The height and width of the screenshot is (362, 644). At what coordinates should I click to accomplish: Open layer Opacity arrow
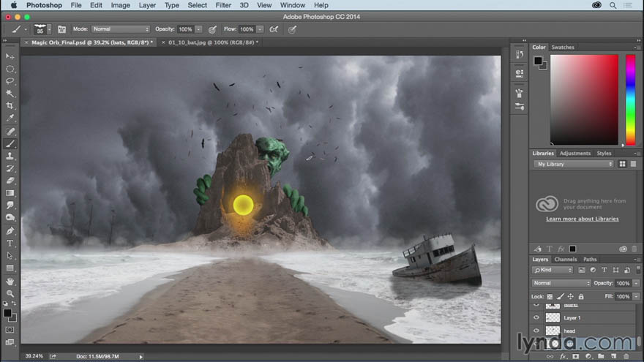[636, 283]
